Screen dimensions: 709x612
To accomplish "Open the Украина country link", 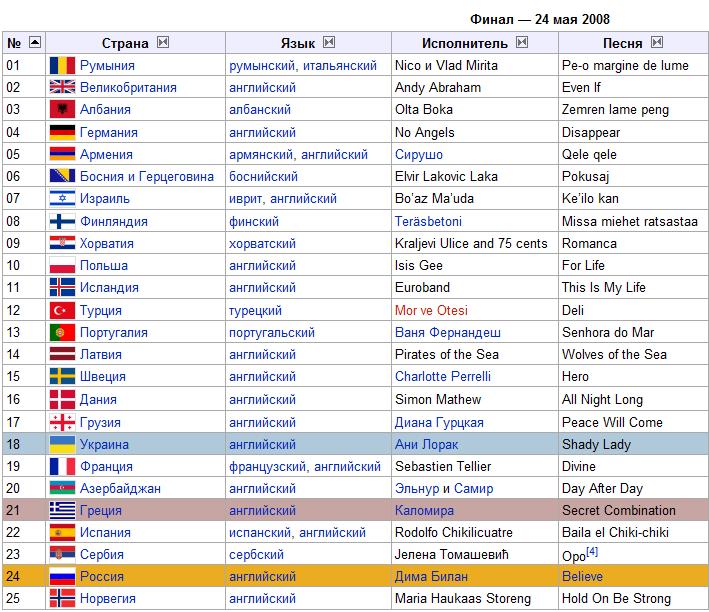I will click(x=104, y=444).
